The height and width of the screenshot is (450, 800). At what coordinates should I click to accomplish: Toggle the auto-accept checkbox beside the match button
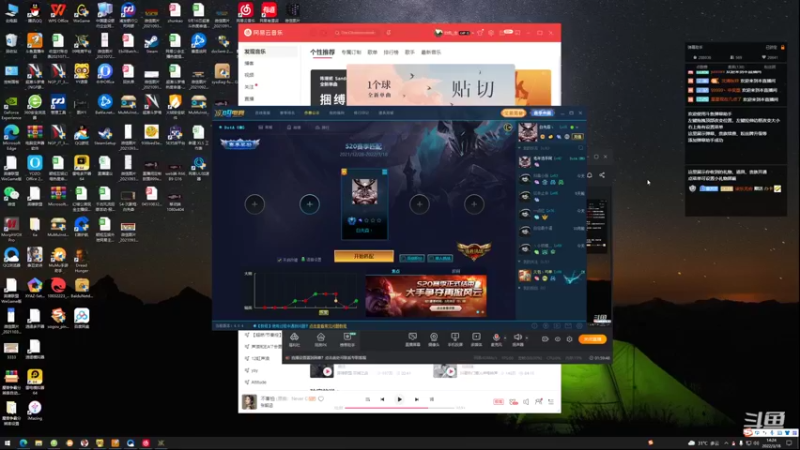click(x=280, y=260)
